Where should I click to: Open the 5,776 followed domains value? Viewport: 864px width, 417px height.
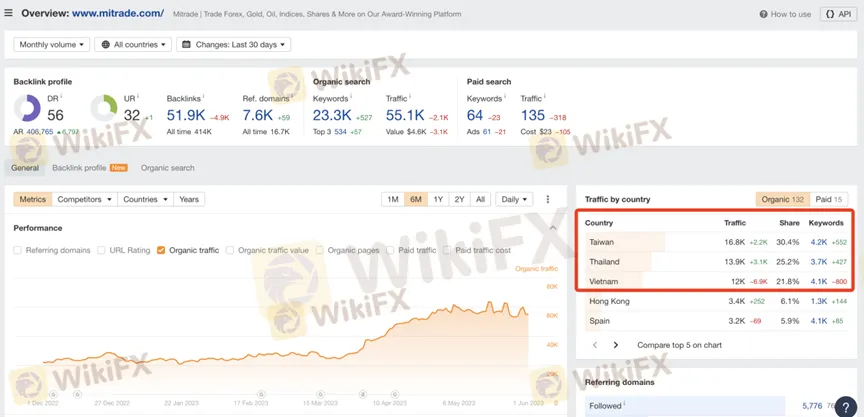pyautogui.click(x=812, y=406)
